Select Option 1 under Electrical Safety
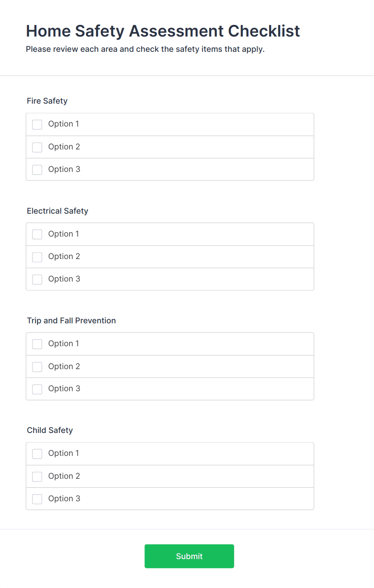 (37, 234)
